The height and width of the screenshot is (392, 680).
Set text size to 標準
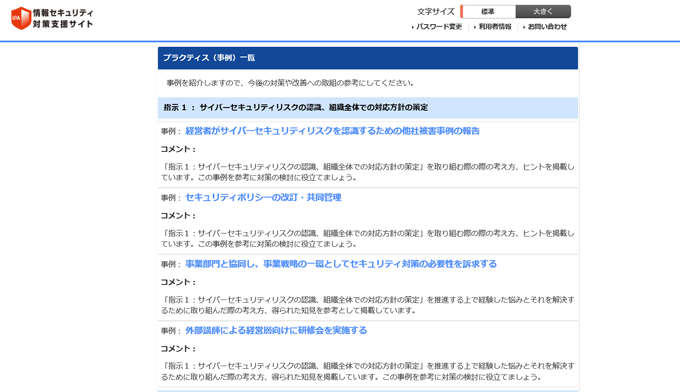pyautogui.click(x=488, y=12)
